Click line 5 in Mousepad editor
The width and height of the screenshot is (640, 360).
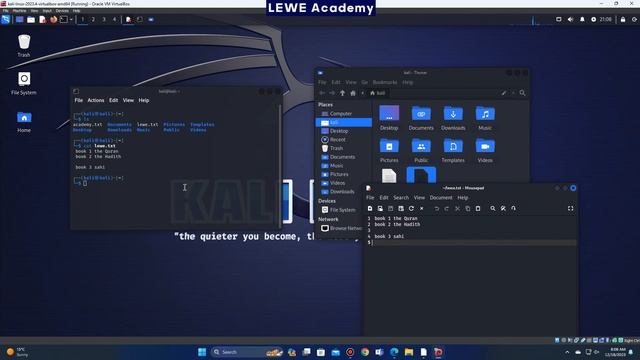(471, 242)
